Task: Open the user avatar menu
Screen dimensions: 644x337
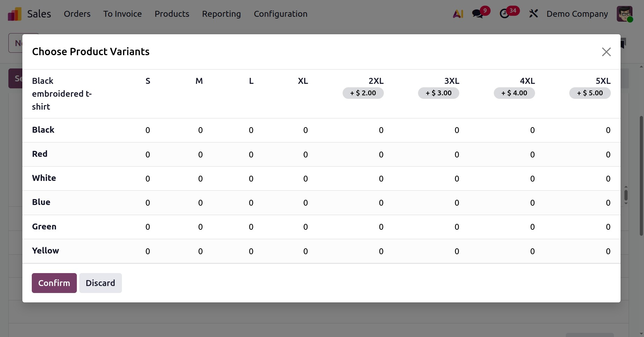Action: click(x=625, y=14)
